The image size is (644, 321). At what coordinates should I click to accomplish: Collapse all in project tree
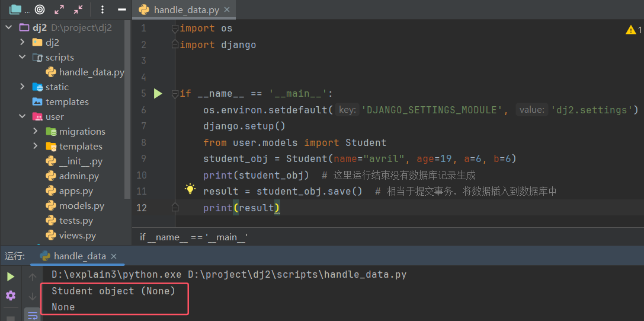pyautogui.click(x=78, y=9)
